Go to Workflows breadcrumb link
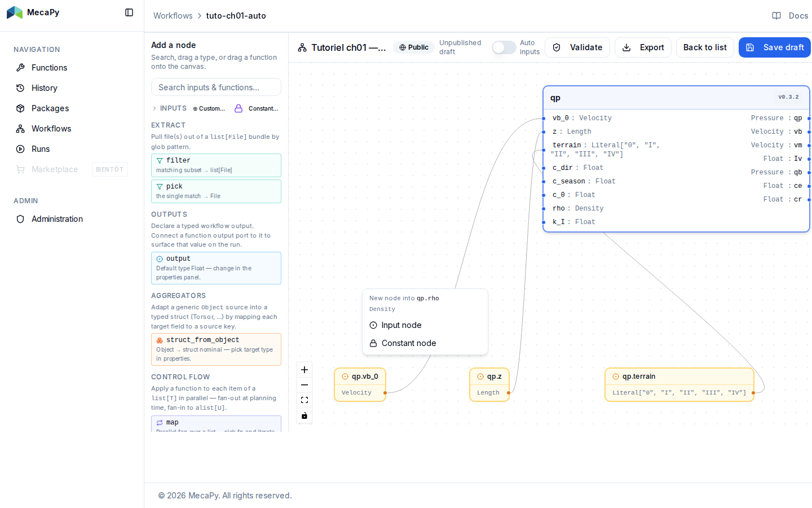The height and width of the screenshot is (508, 812). [x=173, y=16]
